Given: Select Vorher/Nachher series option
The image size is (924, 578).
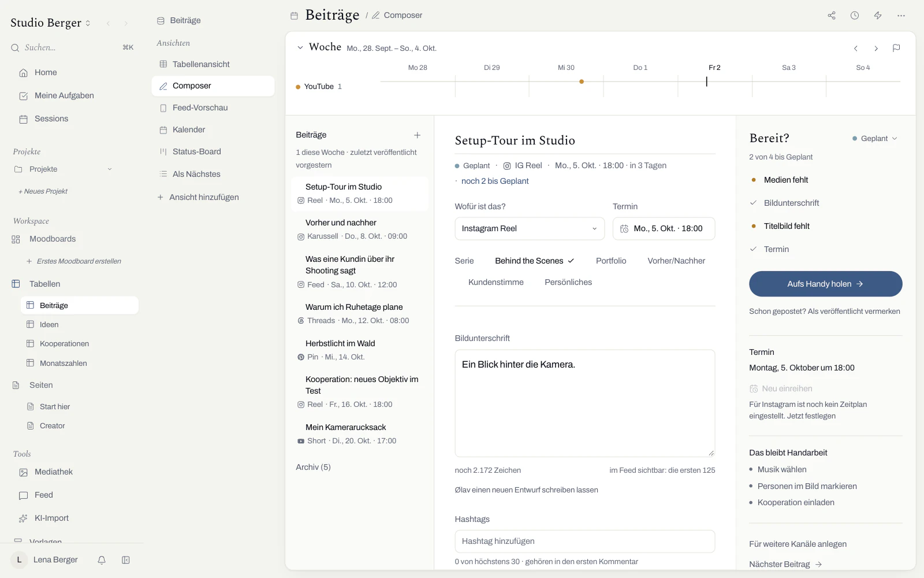Looking at the screenshot, I should 676,261.
